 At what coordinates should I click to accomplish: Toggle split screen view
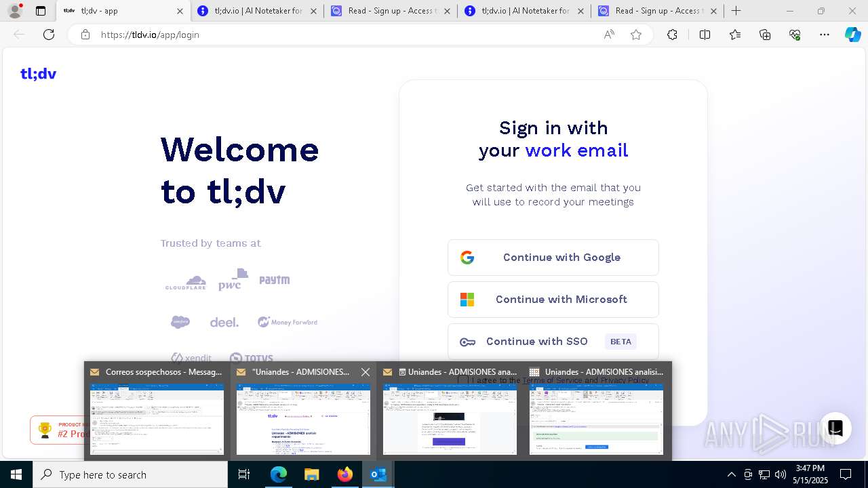point(705,35)
